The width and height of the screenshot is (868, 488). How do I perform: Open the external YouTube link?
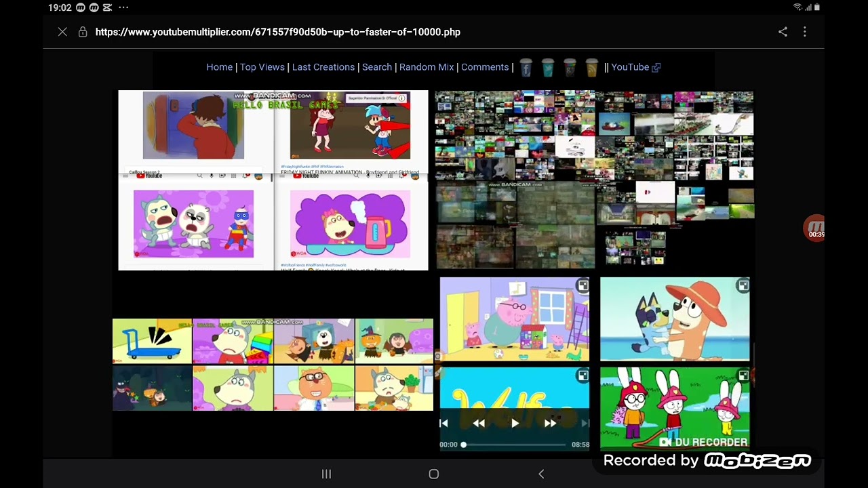click(x=636, y=67)
